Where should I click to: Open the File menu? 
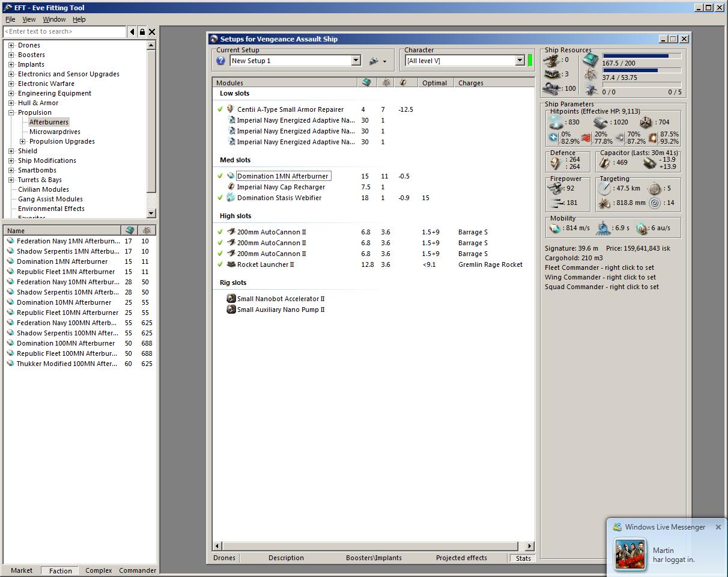[x=10, y=19]
